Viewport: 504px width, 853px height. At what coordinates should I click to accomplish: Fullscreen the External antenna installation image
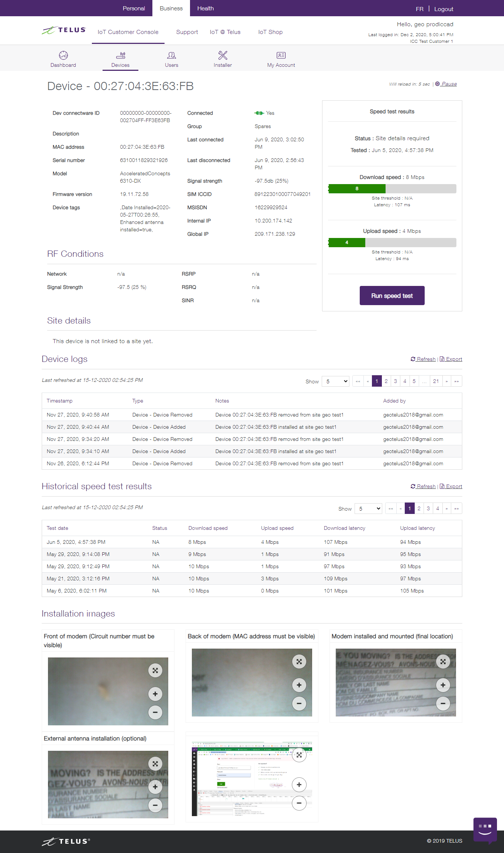155,764
